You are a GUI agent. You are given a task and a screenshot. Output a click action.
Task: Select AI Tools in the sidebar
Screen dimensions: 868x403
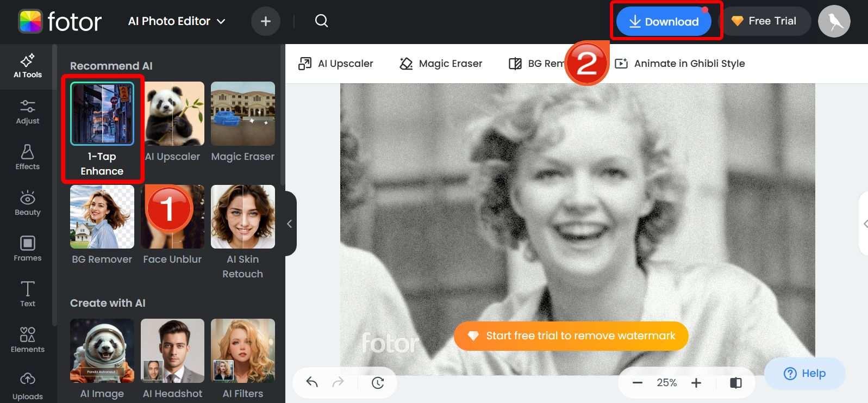click(x=28, y=65)
